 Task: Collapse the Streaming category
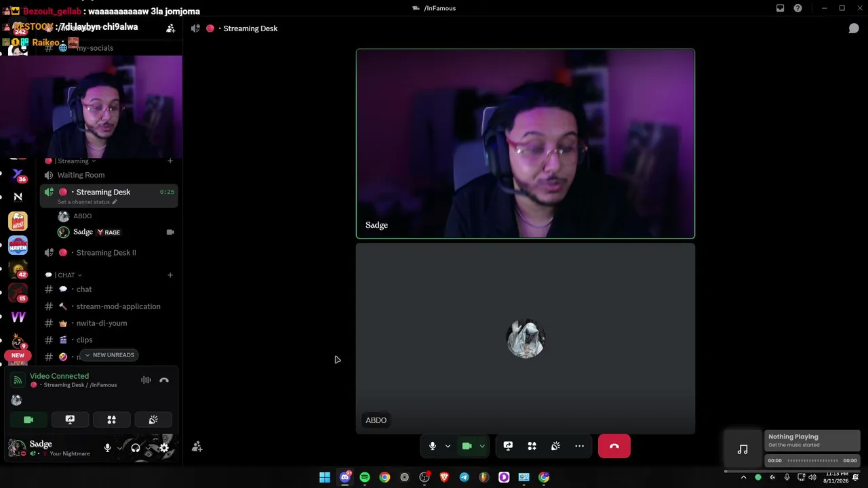pos(71,161)
